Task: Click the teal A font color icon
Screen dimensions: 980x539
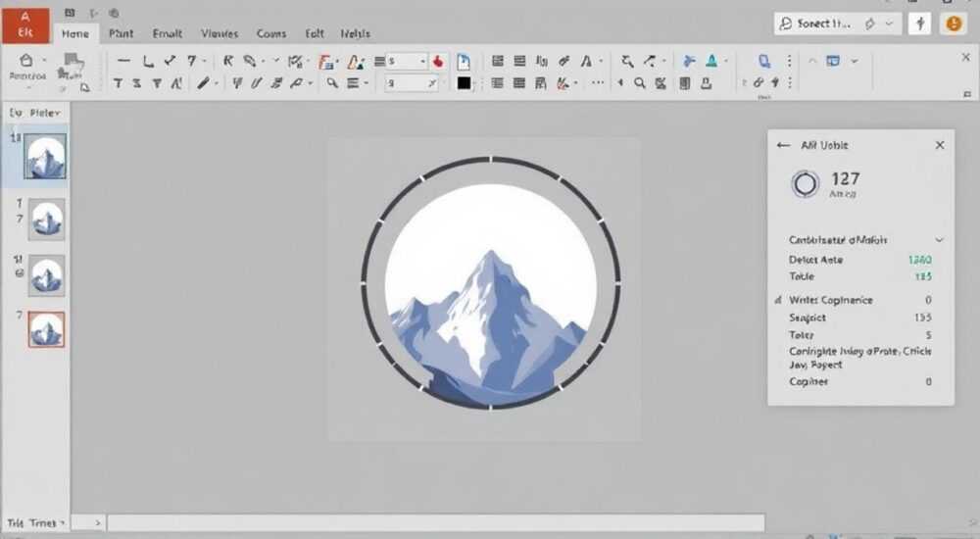Action: click(x=711, y=61)
